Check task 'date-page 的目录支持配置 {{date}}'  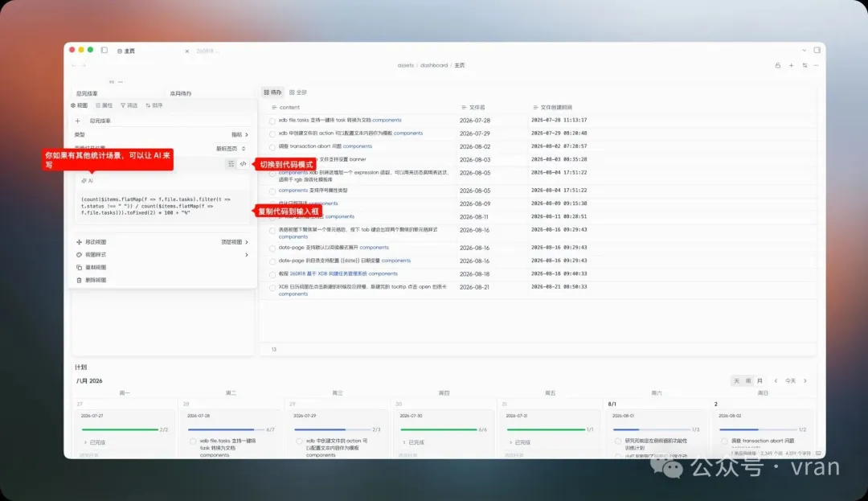pyautogui.click(x=272, y=261)
